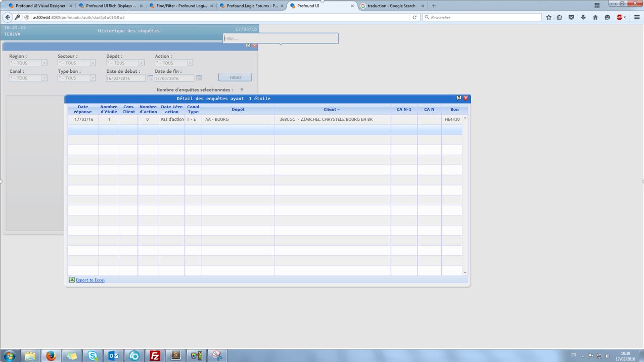
Task: Click the Date de fin field
Action: coord(174,78)
